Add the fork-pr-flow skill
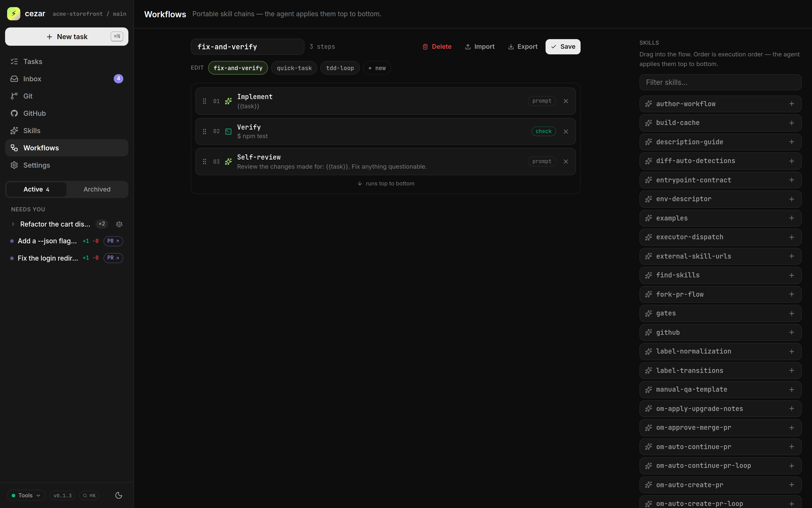Screen dimensions: 812x508 tap(791, 294)
